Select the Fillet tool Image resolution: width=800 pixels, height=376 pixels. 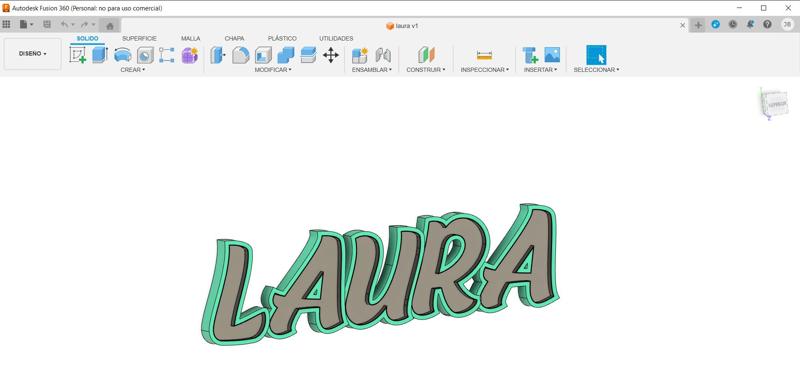pyautogui.click(x=240, y=55)
